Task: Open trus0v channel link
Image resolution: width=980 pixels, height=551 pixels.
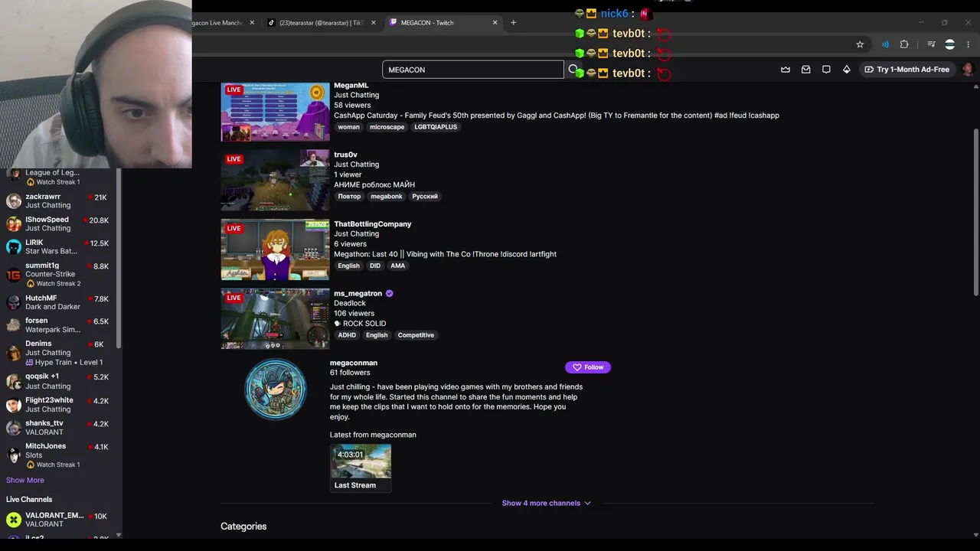Action: (345, 155)
